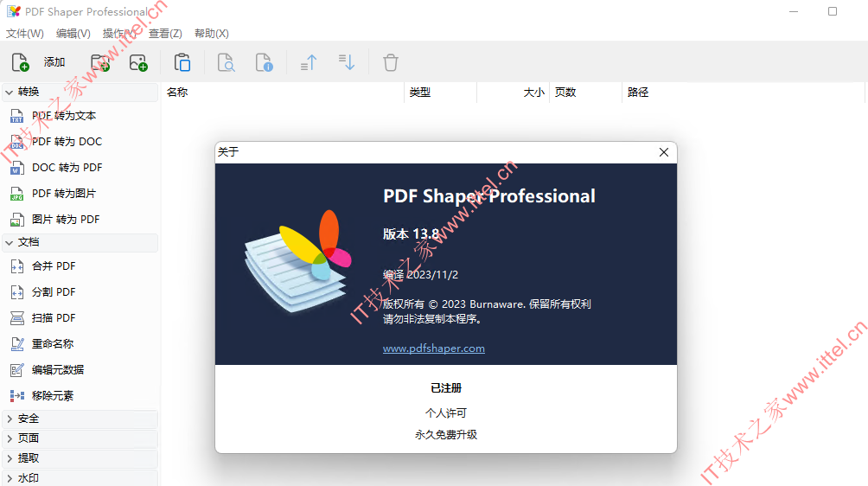Image resolution: width=868 pixels, height=486 pixels.
Task: Move item down with arrow icon
Action: click(347, 62)
